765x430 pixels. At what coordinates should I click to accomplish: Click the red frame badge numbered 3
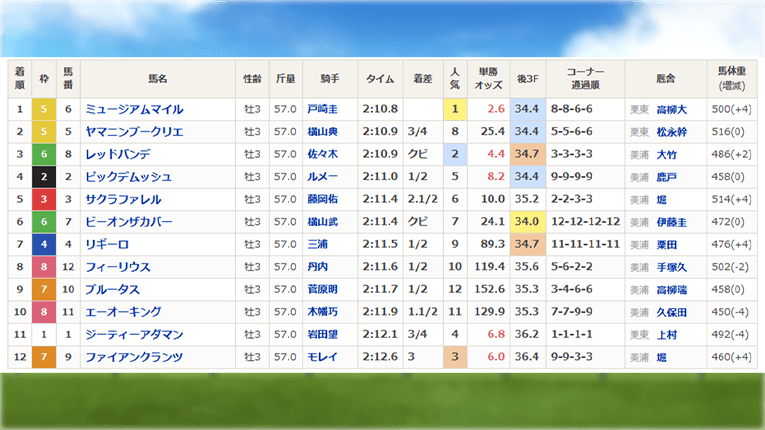(44, 199)
